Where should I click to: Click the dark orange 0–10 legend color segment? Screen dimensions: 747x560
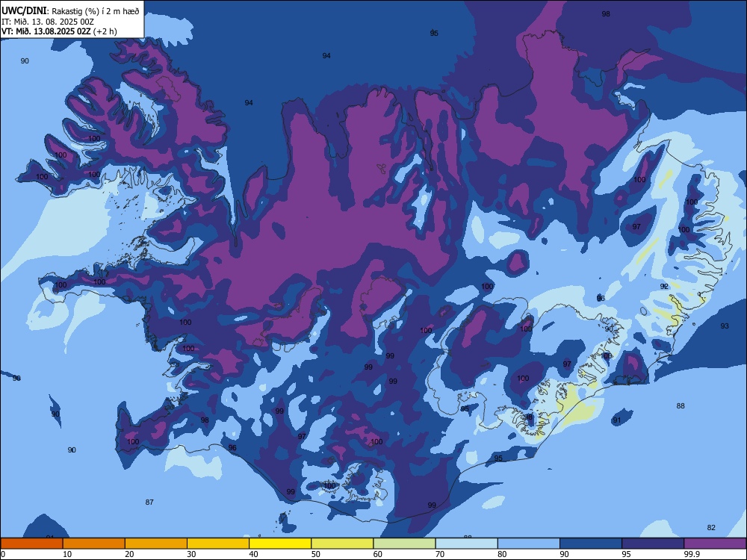[31, 544]
